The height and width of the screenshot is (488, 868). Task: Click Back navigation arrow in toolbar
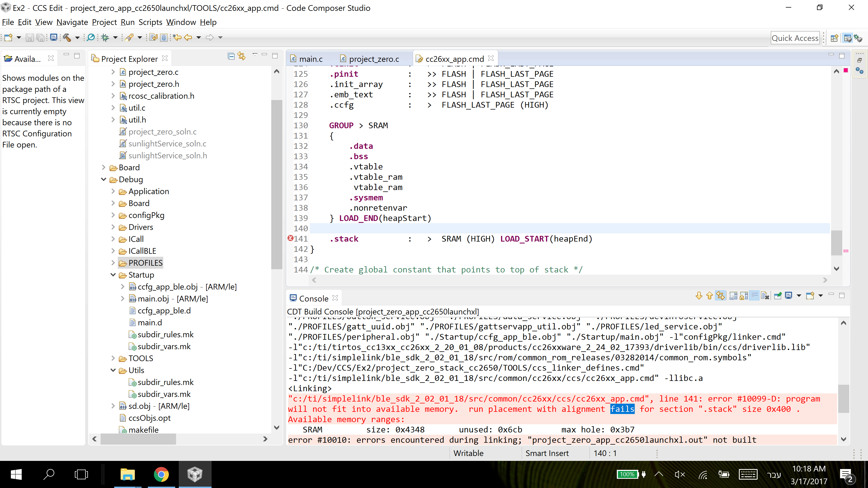pyautogui.click(x=188, y=37)
